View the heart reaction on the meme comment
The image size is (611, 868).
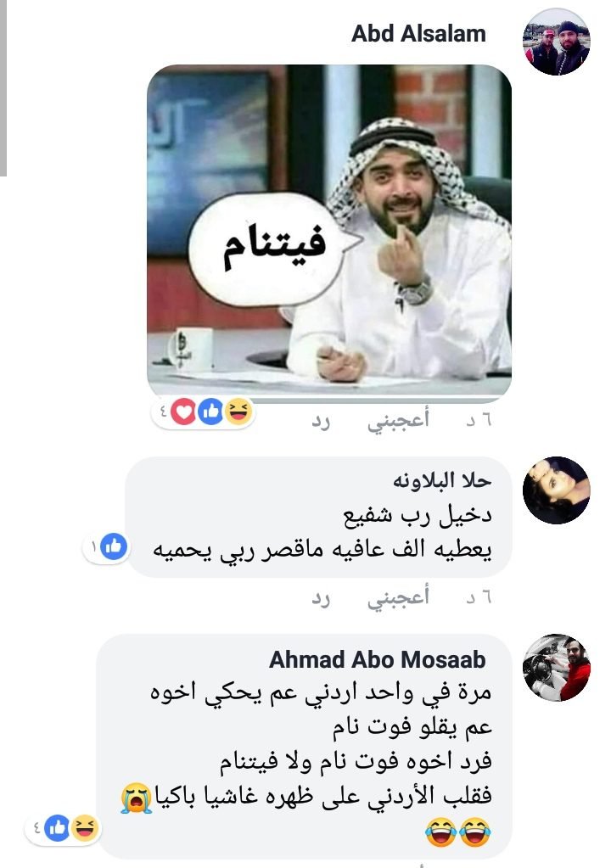(183, 412)
